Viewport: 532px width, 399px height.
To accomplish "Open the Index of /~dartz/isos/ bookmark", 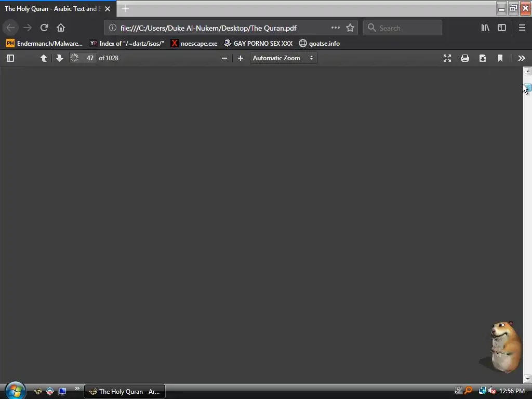I will (x=127, y=44).
